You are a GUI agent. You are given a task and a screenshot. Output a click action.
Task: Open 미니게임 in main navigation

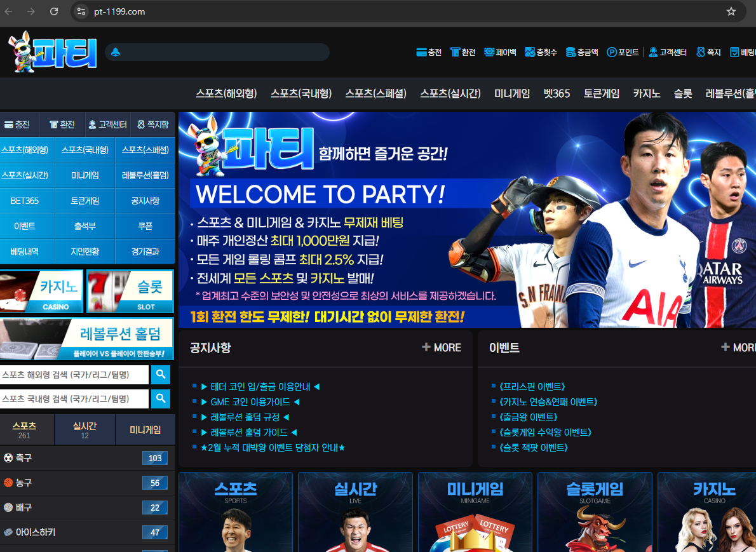[512, 93]
